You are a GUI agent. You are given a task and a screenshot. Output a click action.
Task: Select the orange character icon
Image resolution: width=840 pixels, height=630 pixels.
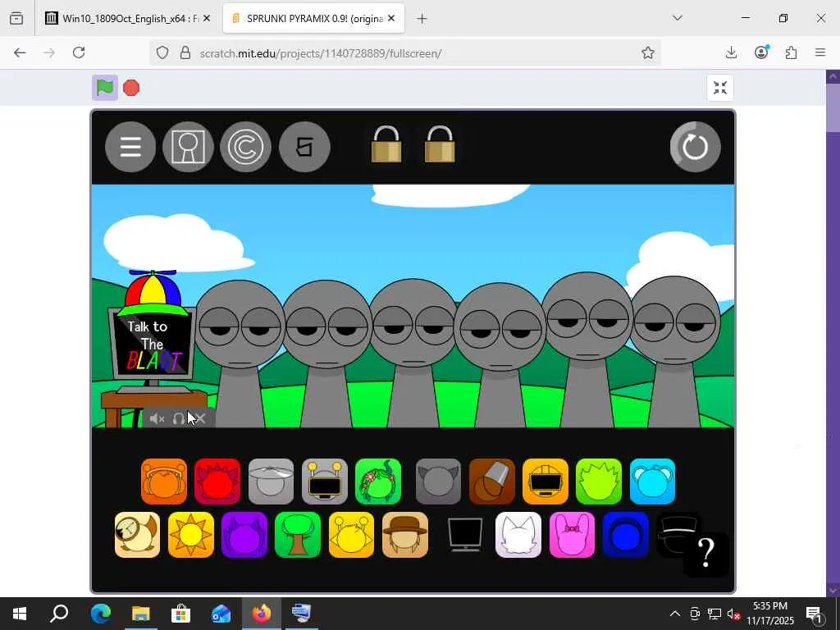coord(164,481)
